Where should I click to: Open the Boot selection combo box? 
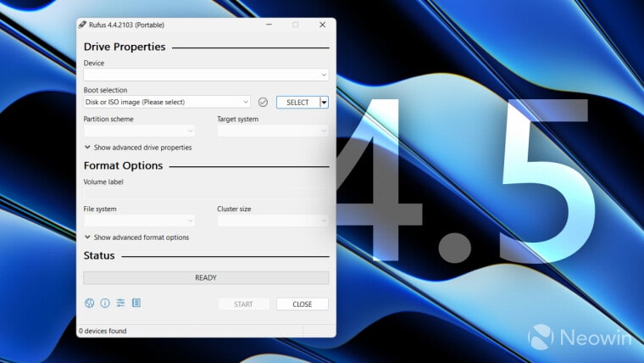(x=167, y=102)
